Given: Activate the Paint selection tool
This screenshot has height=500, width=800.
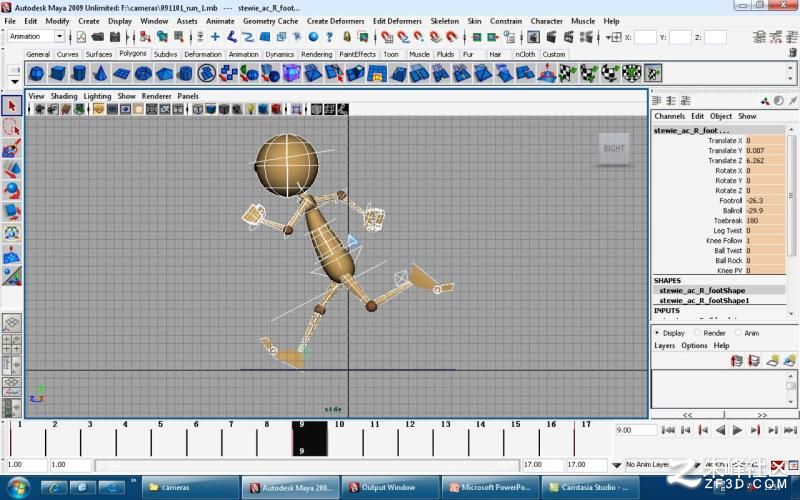Looking at the screenshot, I should pos(12,148).
